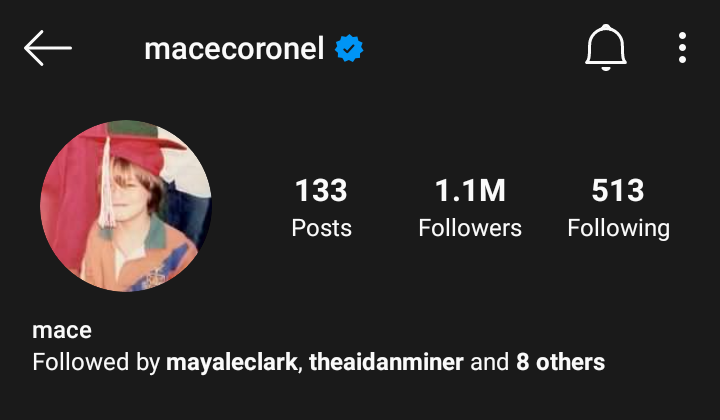Tap the white tassel in profile photo
720x420 pixels.
click(x=107, y=184)
